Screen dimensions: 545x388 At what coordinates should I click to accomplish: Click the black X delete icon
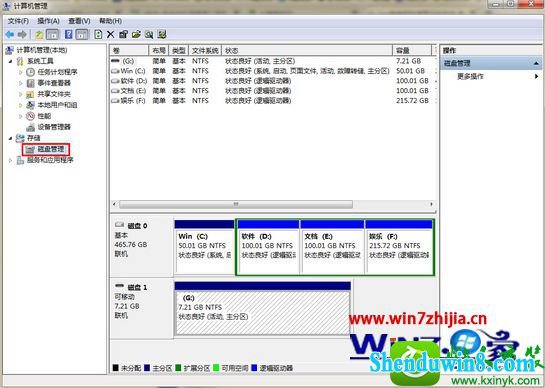click(x=111, y=34)
